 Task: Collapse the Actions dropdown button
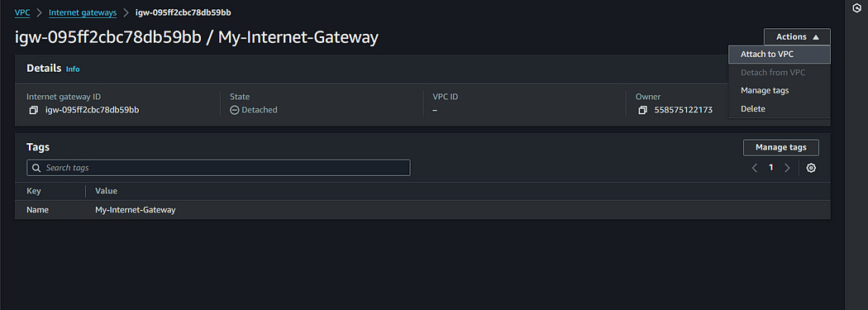point(797,36)
